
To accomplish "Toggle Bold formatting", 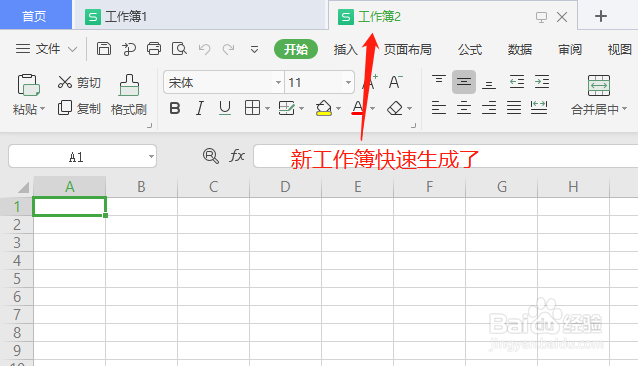I will [x=175, y=109].
